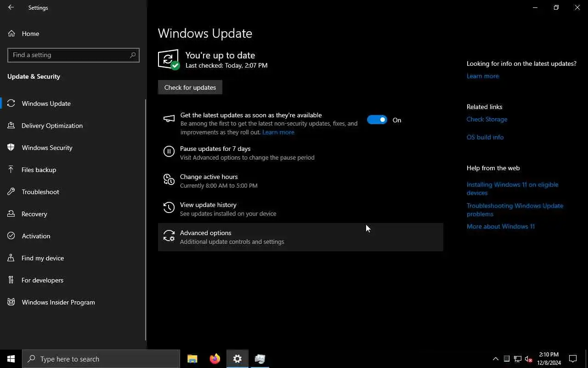
Task: Click the megaphone icon for latest updates
Action: click(169, 119)
